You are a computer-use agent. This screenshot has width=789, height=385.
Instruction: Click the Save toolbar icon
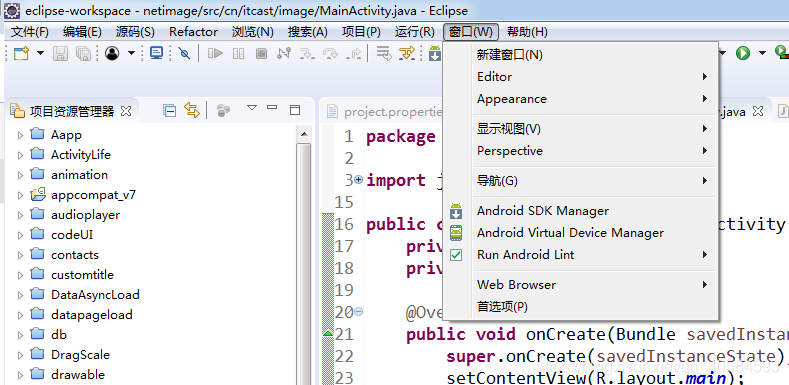coord(60,53)
